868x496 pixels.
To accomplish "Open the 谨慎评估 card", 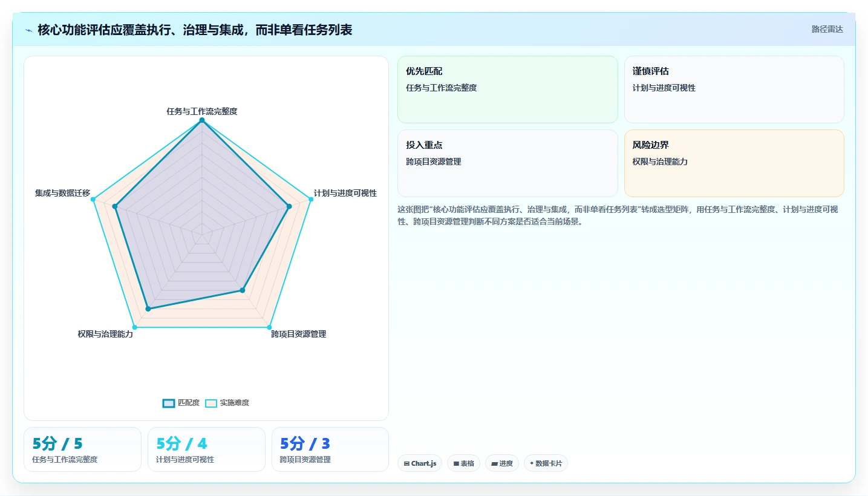I will click(734, 90).
